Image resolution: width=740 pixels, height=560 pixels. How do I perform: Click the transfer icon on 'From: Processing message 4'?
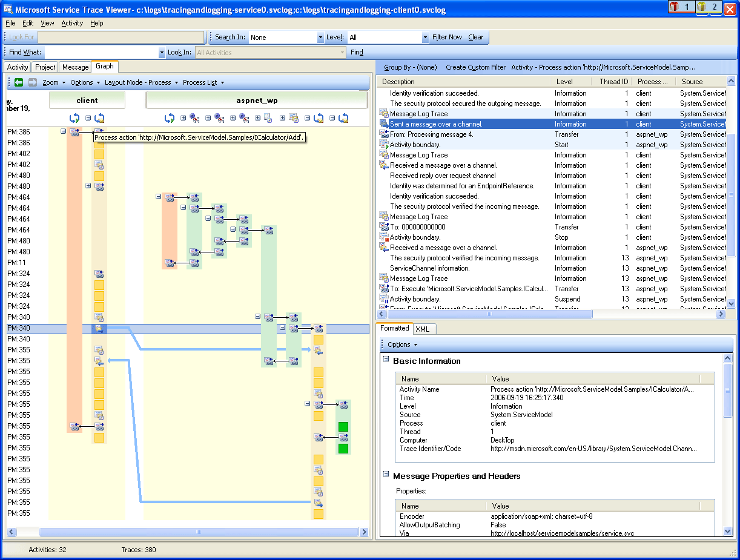[383, 134]
